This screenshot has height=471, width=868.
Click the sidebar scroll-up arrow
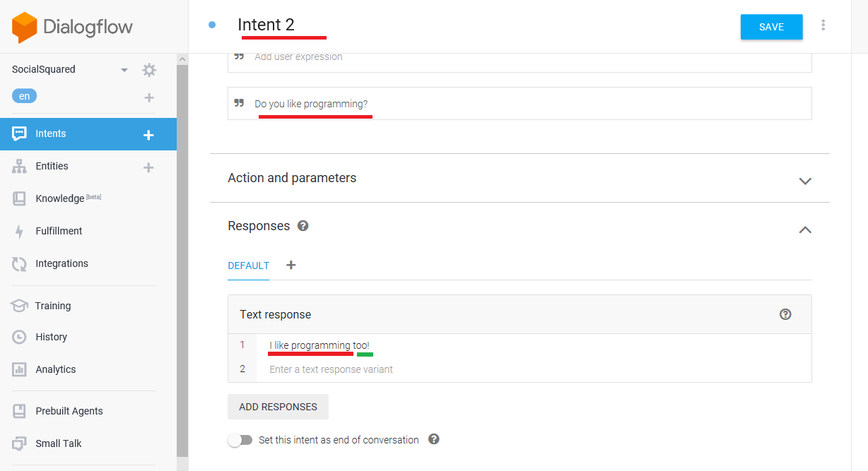[182, 59]
